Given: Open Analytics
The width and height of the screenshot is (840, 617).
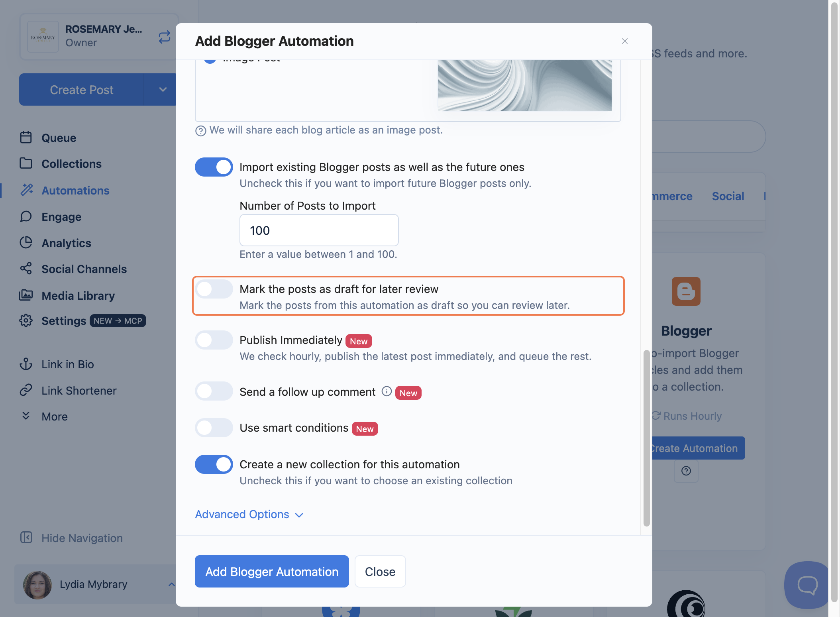Looking at the screenshot, I should (x=67, y=243).
